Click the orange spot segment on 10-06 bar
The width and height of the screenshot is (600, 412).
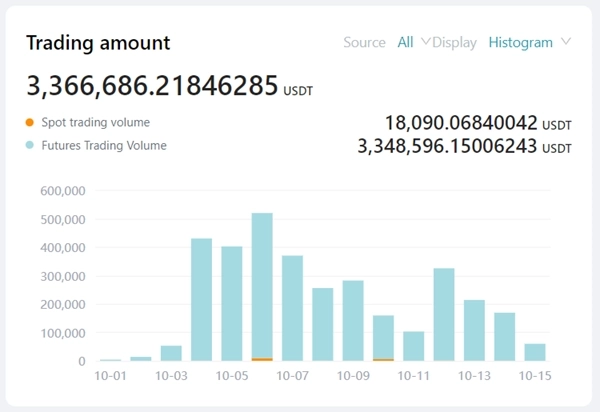pos(262,359)
